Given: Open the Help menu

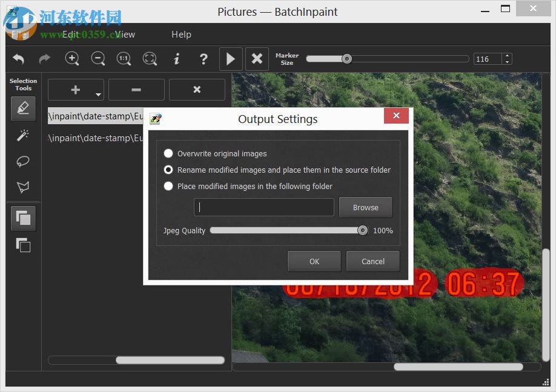Looking at the screenshot, I should coord(181,35).
